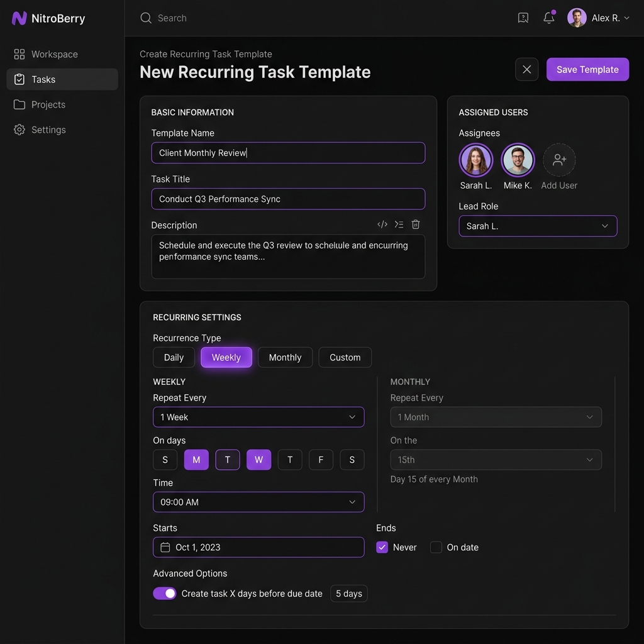Click the search magnifier icon
This screenshot has width=644, height=644.
[146, 18]
